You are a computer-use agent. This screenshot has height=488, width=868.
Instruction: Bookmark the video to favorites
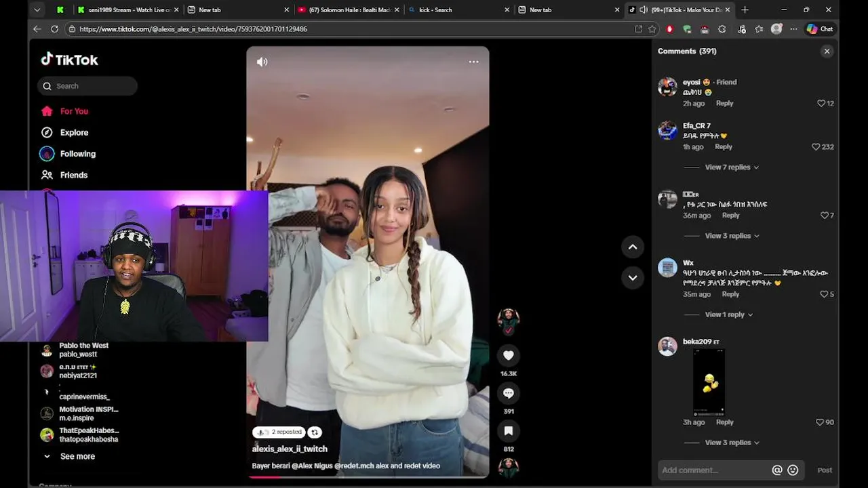click(x=508, y=430)
